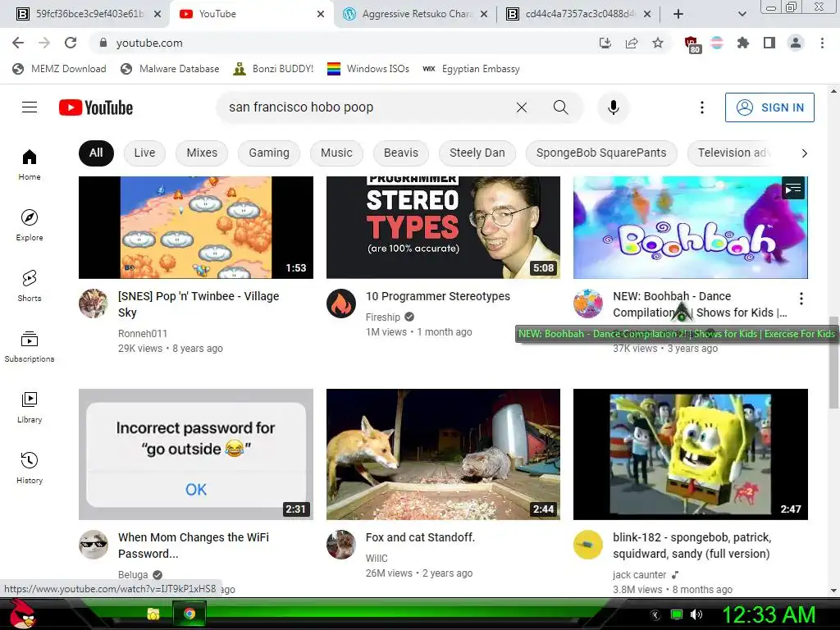This screenshot has height=630, width=840.
Task: Select the Mixes filter chip
Action: pos(202,153)
